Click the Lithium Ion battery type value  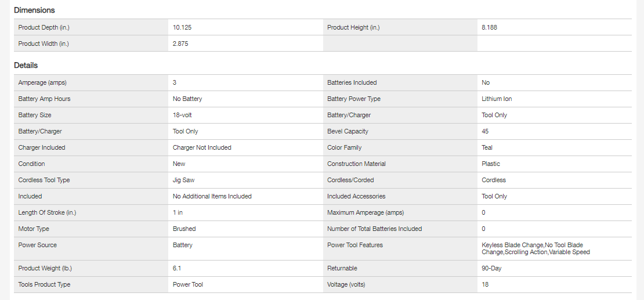pos(497,99)
